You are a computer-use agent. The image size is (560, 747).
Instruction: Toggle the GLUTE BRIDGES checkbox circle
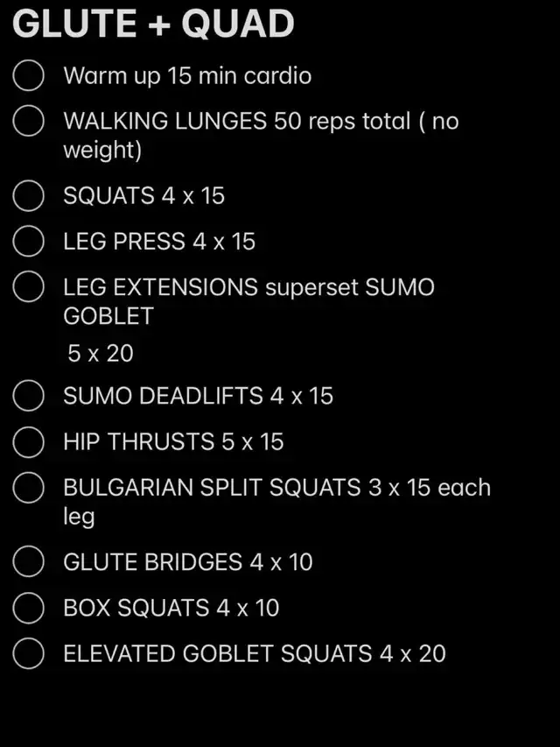[x=29, y=561]
